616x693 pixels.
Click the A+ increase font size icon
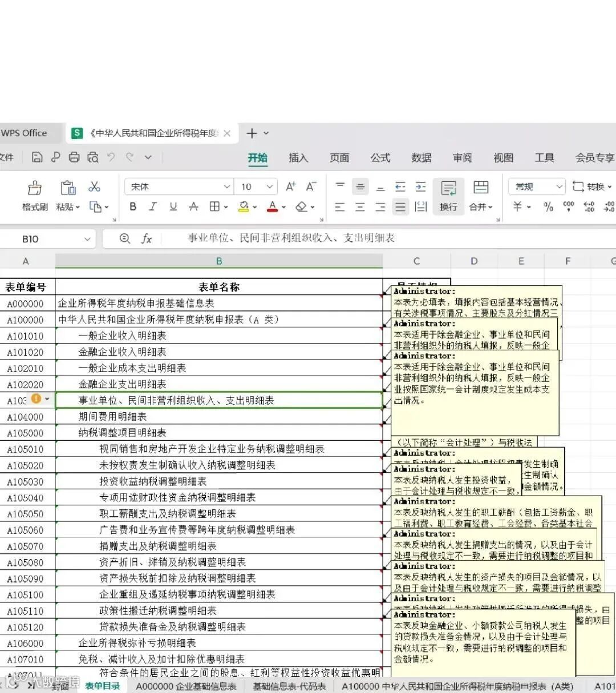[290, 186]
